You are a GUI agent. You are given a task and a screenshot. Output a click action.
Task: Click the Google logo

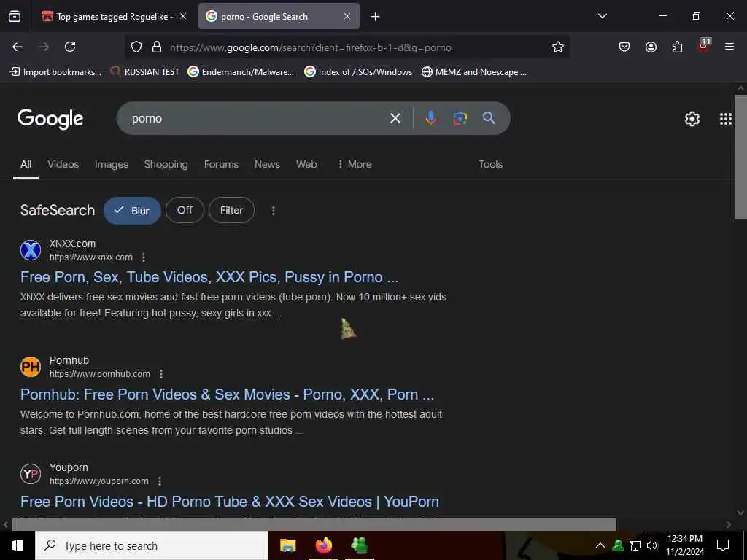click(x=50, y=119)
